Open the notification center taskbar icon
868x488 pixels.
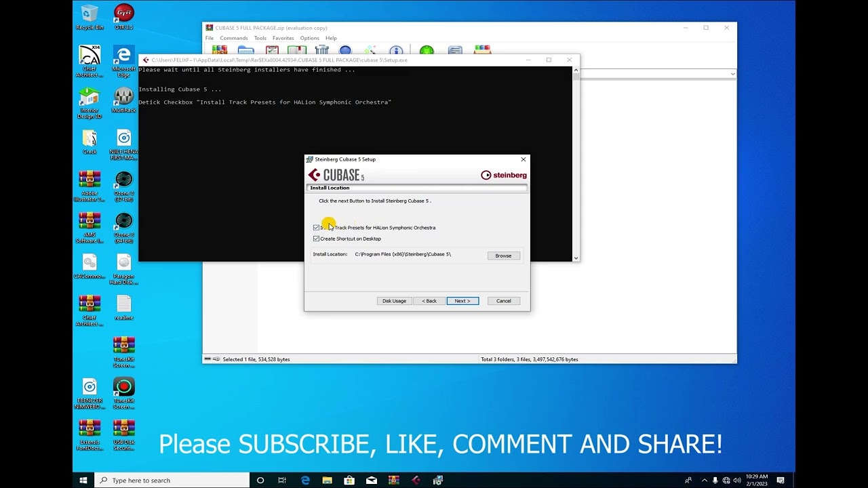point(781,480)
